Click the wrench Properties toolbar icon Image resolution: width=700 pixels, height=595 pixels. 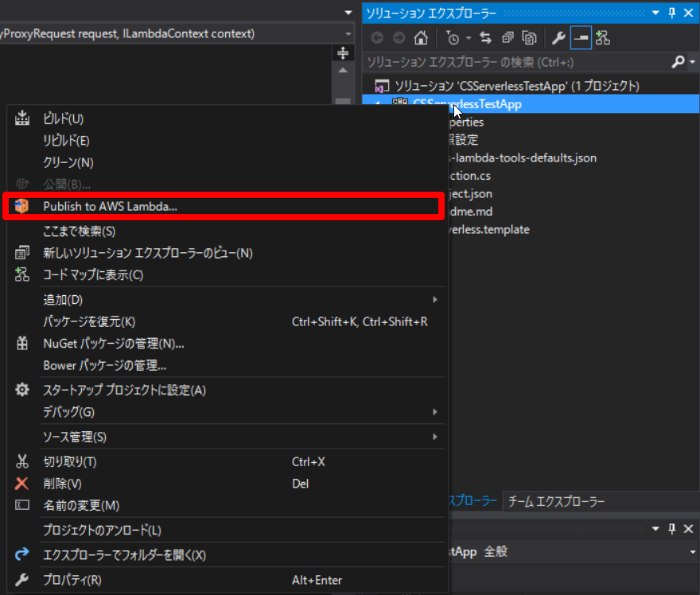[558, 38]
